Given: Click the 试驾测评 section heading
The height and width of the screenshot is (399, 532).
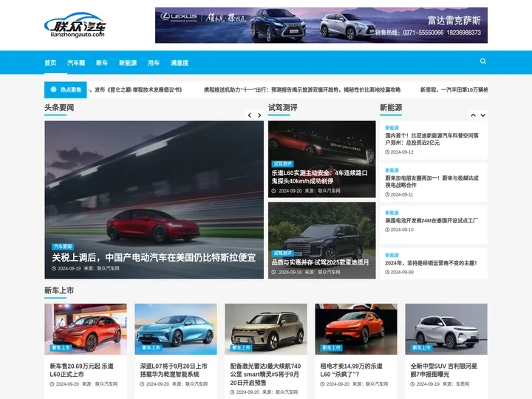Looking at the screenshot, I should (282, 108).
